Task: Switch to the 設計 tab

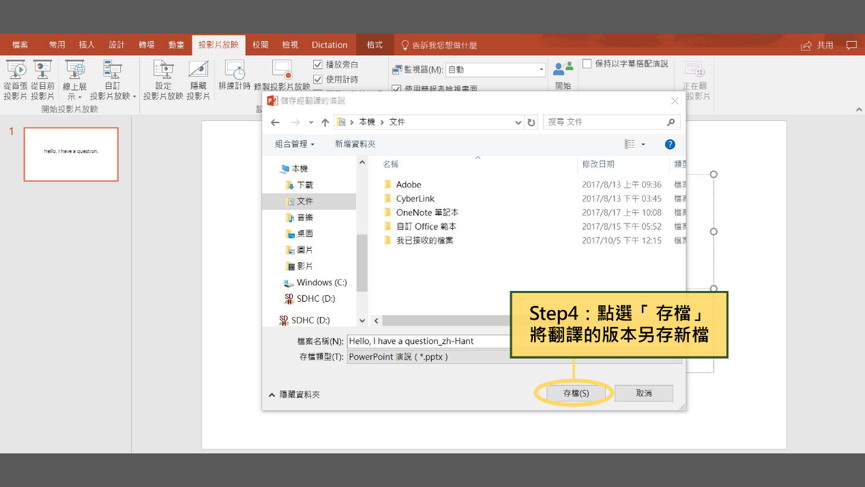Action: (116, 45)
